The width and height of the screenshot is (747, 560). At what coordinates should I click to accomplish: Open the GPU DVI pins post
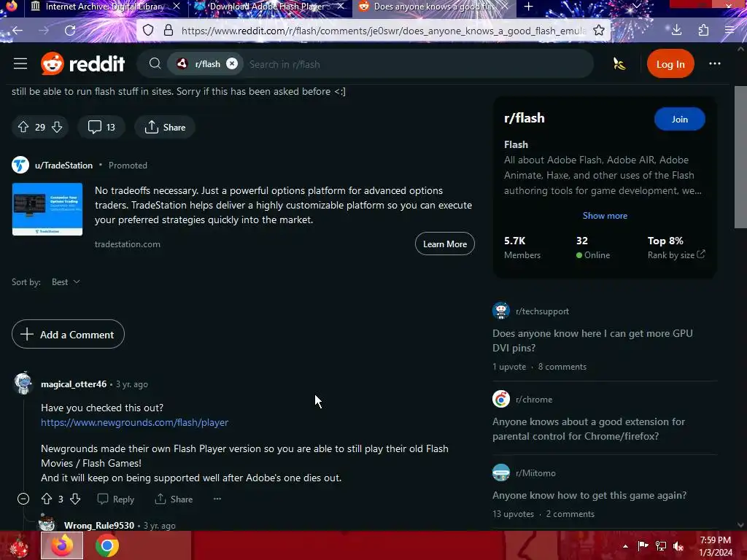click(x=592, y=341)
